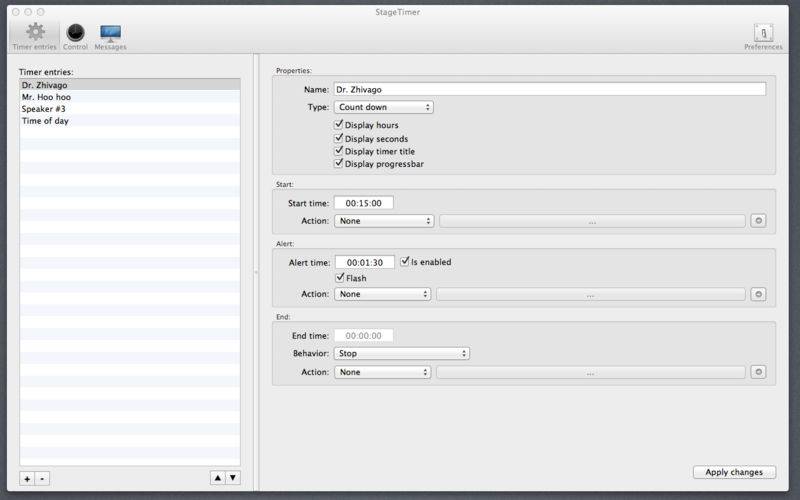This screenshot has width=800, height=500.
Task: Toggle the Display progressbar checkbox
Action: pos(340,163)
